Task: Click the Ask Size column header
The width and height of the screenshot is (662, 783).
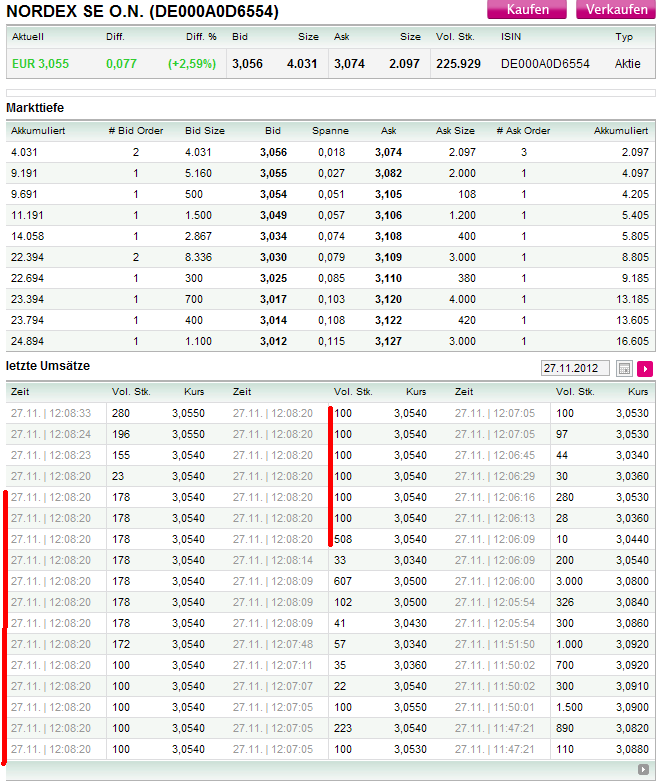Action: [455, 131]
